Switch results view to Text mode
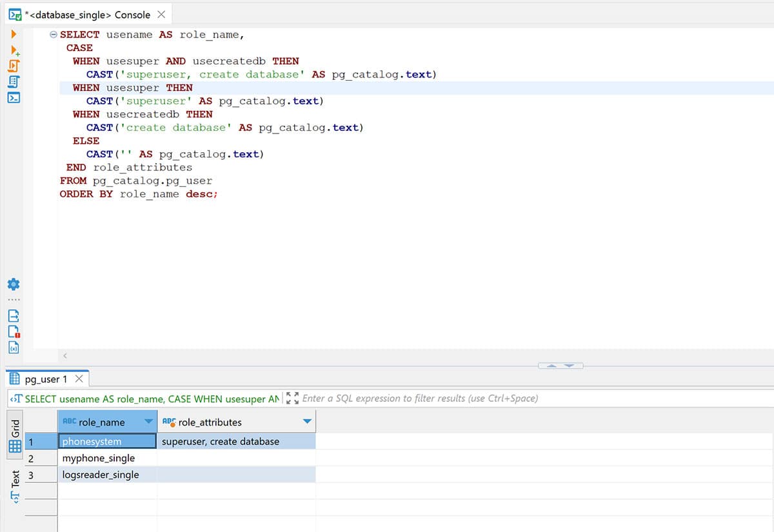The width and height of the screenshot is (774, 532). point(15,486)
